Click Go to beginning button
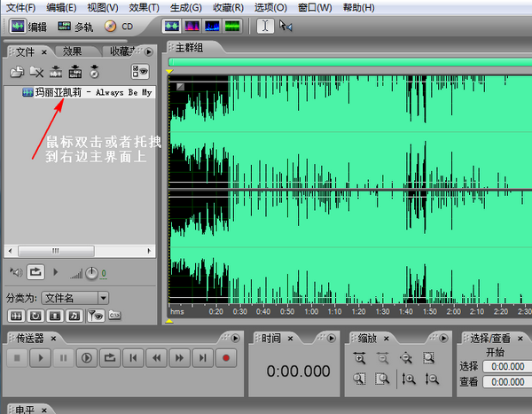The image size is (532, 414). [x=133, y=358]
